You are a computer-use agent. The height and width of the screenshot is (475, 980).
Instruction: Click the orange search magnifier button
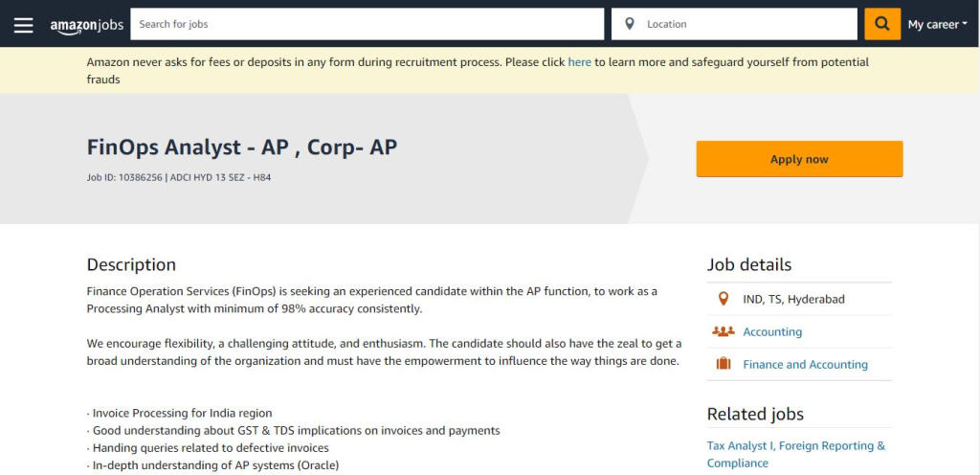[x=881, y=24]
